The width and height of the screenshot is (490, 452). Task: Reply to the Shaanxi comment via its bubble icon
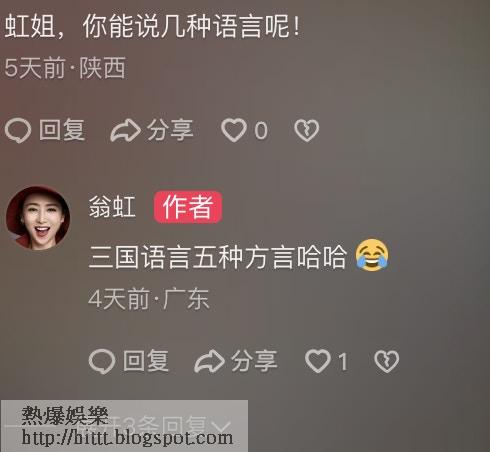[18, 130]
